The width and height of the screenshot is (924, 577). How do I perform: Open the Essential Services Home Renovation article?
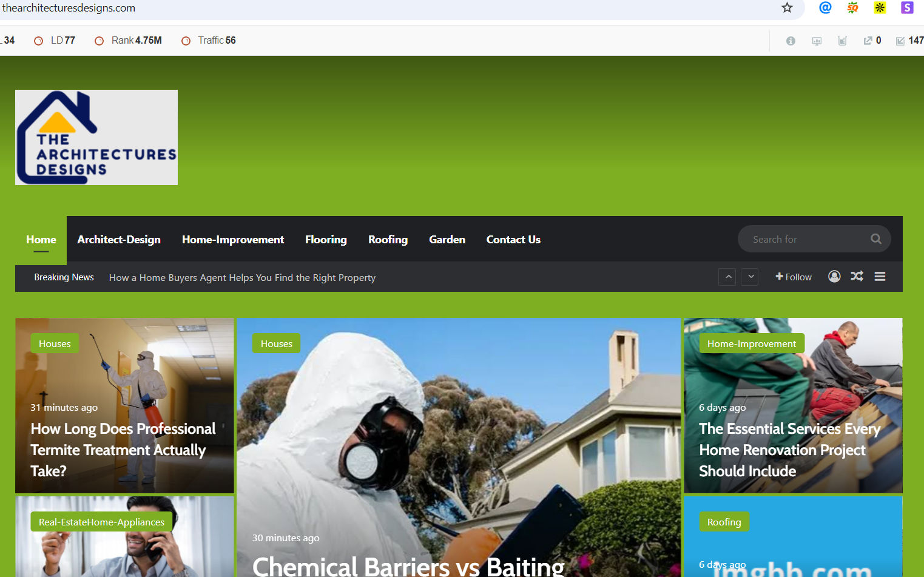pos(789,450)
